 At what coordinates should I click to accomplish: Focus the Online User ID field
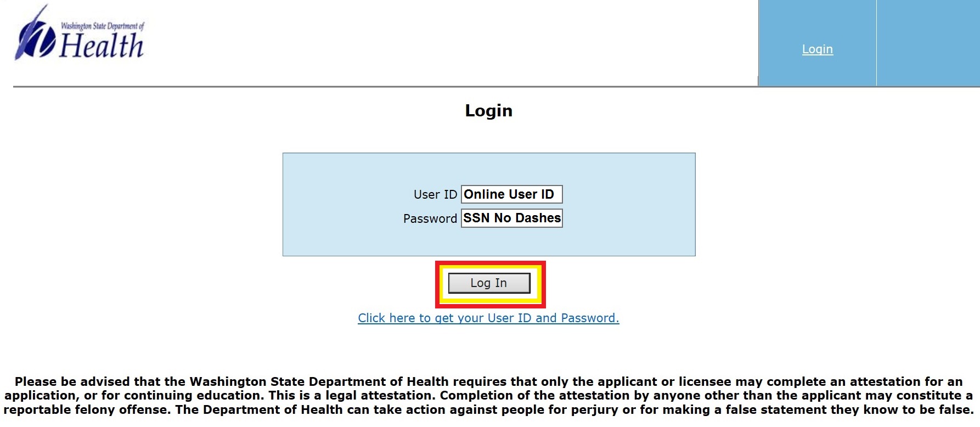pyautogui.click(x=511, y=194)
